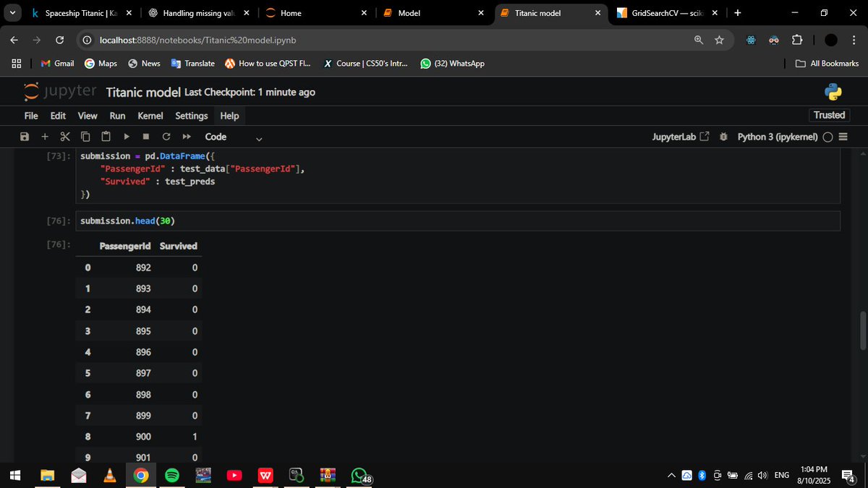Show hidden system tray icons
868x488 pixels.
671,475
